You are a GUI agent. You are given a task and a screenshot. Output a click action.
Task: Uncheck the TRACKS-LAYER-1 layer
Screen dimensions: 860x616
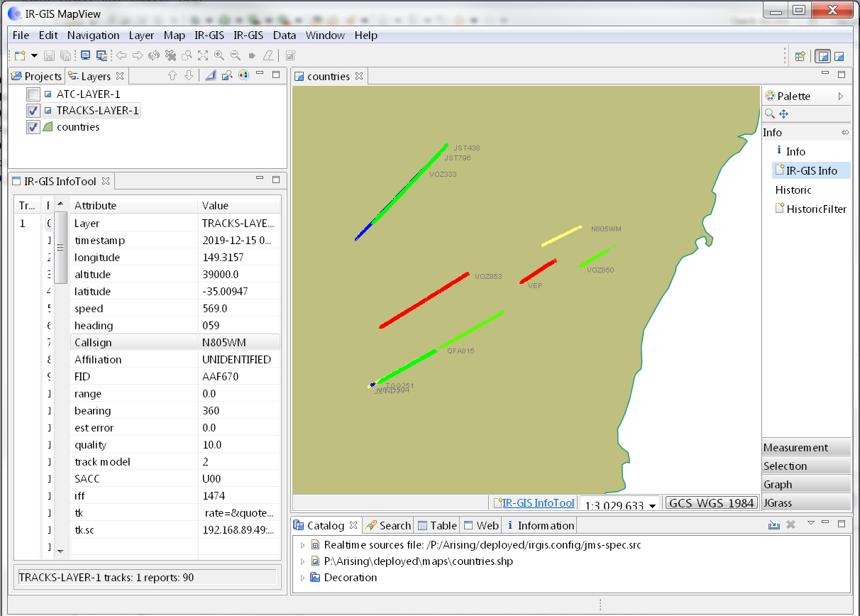point(33,111)
